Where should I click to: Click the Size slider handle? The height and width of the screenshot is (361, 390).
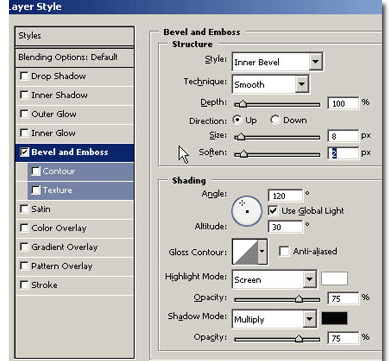240,137
